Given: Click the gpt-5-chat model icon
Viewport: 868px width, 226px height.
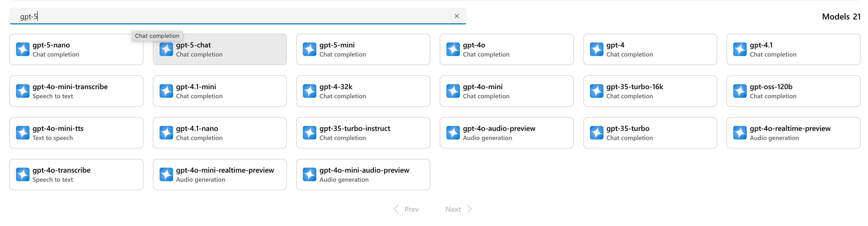Looking at the screenshot, I should (166, 49).
